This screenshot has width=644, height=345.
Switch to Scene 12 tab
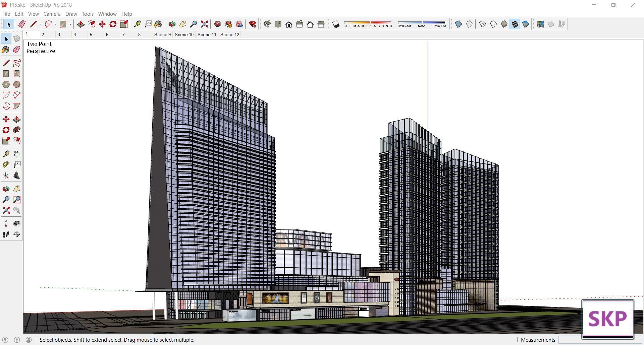coord(230,34)
